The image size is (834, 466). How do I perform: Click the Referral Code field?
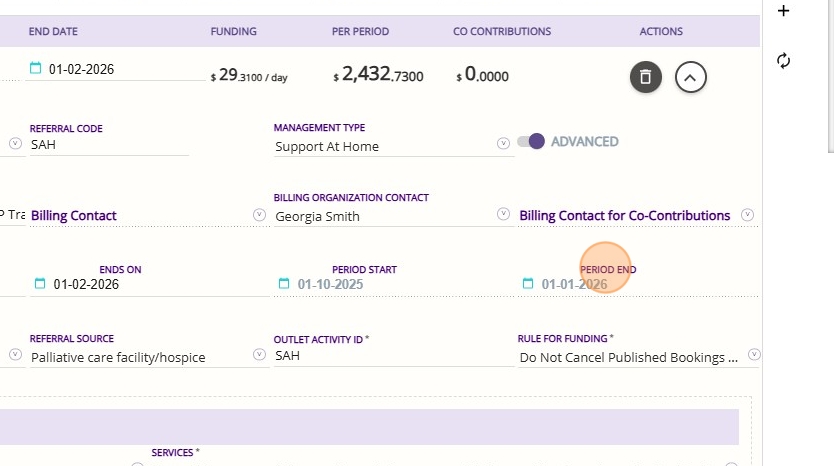108,145
